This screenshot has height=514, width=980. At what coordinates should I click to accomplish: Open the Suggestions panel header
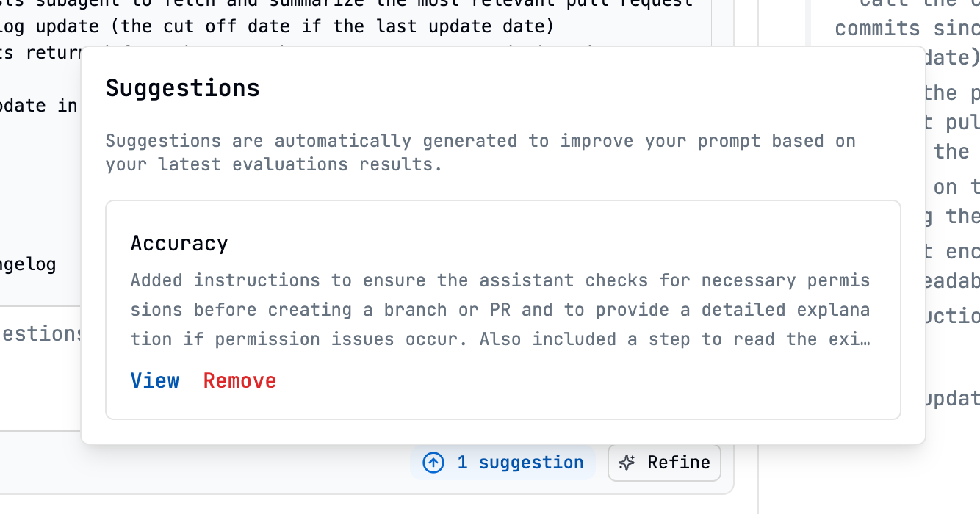point(183,87)
